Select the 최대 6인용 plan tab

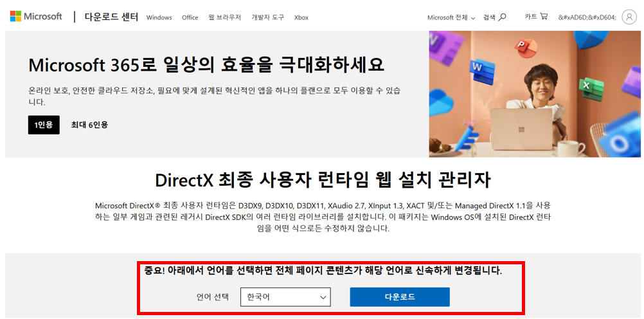89,125
